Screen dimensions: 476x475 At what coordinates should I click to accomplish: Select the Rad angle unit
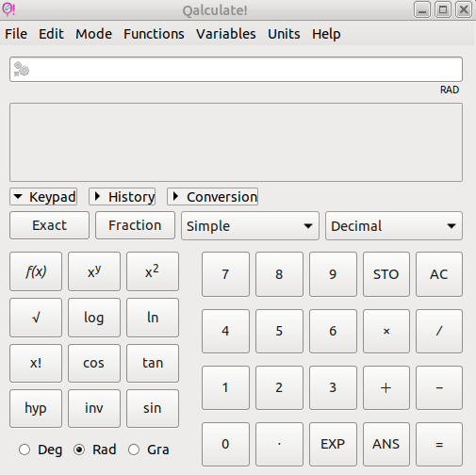tap(95, 450)
